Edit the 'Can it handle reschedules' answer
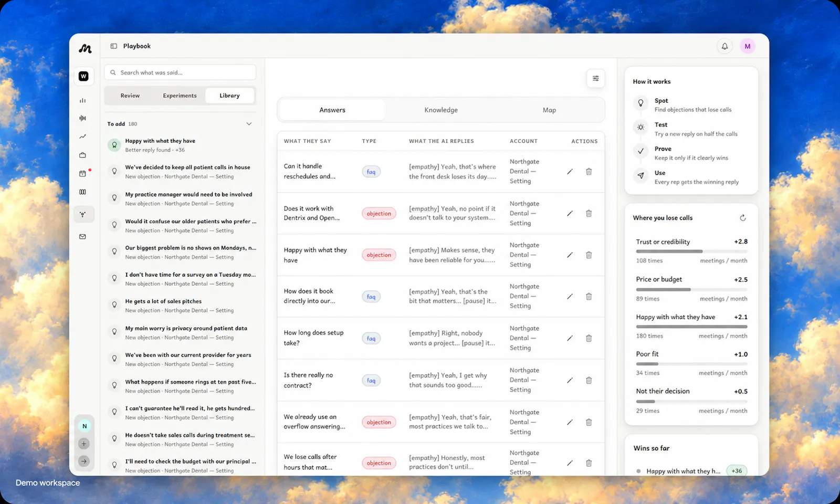This screenshot has height=504, width=840. point(570,172)
